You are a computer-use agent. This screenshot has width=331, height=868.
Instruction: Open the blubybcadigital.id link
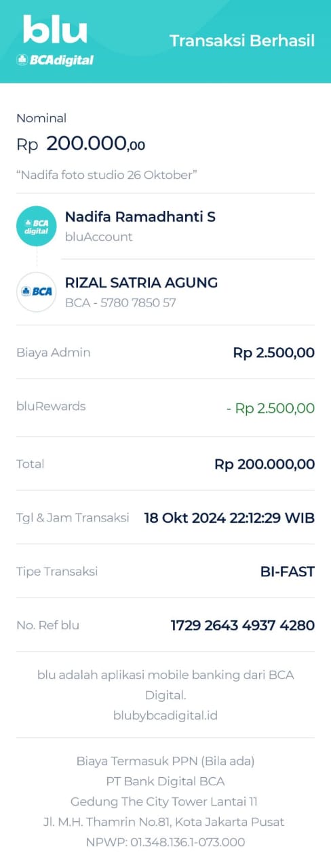[165, 715]
